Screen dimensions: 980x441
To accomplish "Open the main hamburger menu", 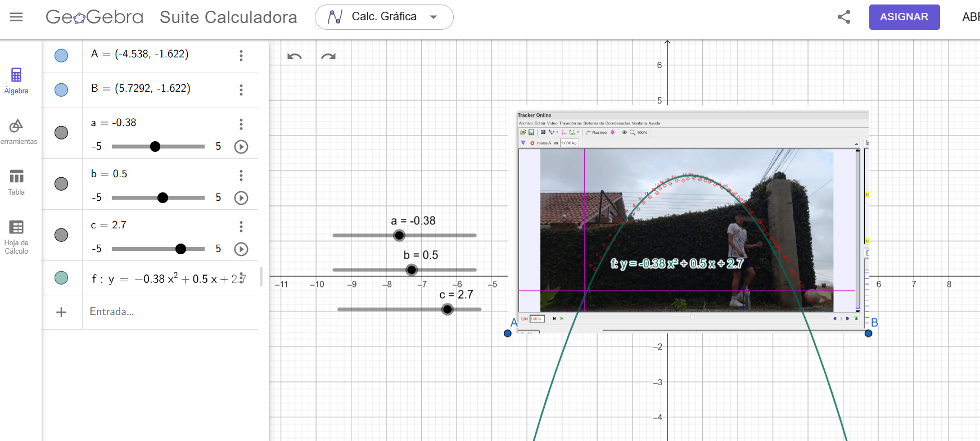I will 16,17.
